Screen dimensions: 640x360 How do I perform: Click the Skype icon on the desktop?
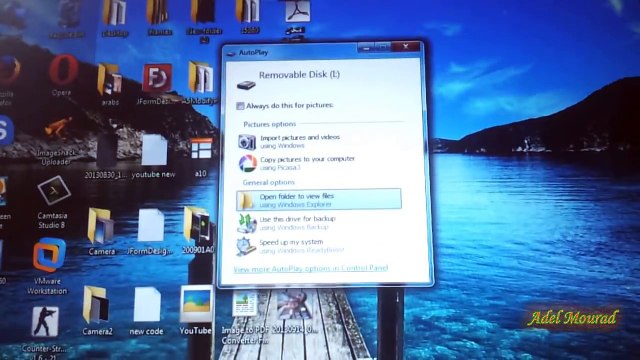click(5, 131)
